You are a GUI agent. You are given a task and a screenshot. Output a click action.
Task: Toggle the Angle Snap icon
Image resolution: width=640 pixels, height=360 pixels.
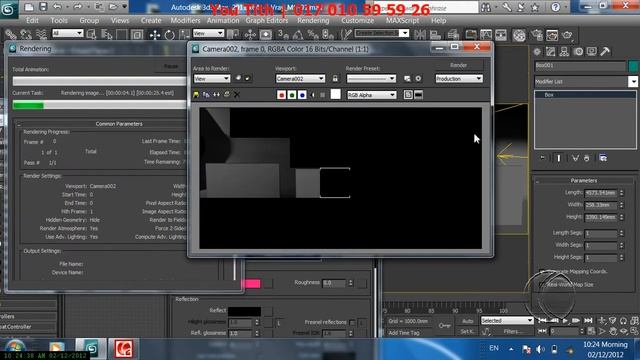pyautogui.click(x=298, y=35)
